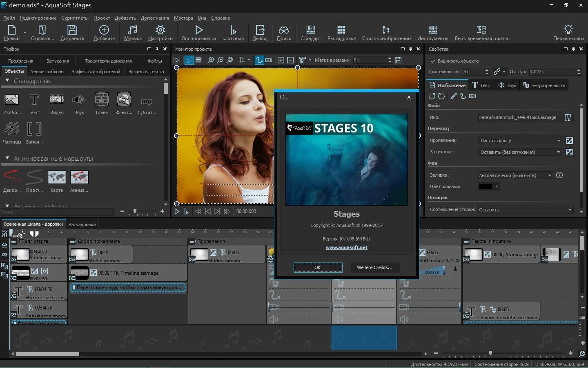This screenshot has width=588, height=368.
Task: Click the Метка времени input field
Action: coord(370,60)
